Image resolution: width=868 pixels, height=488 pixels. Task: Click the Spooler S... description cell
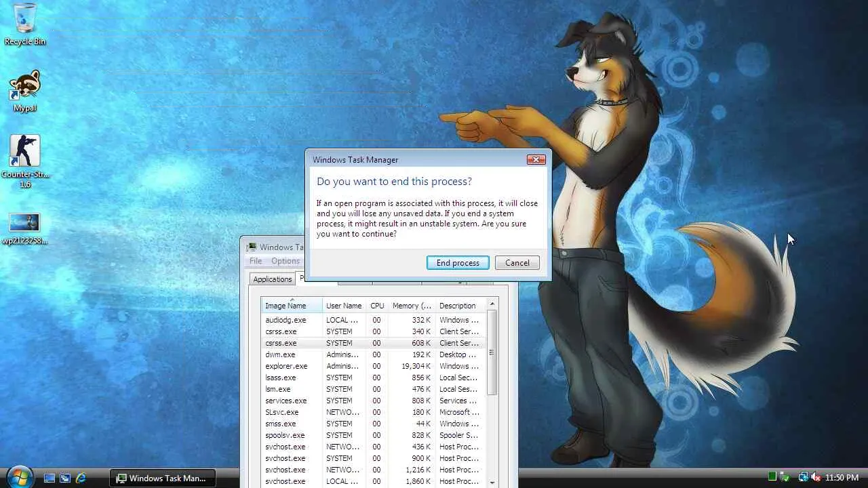tap(459, 435)
